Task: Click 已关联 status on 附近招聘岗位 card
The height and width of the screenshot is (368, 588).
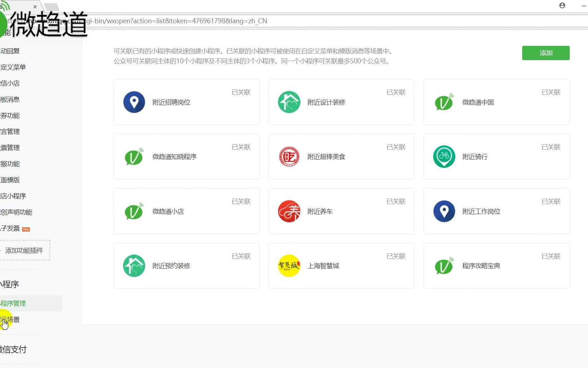Action: 241,92
